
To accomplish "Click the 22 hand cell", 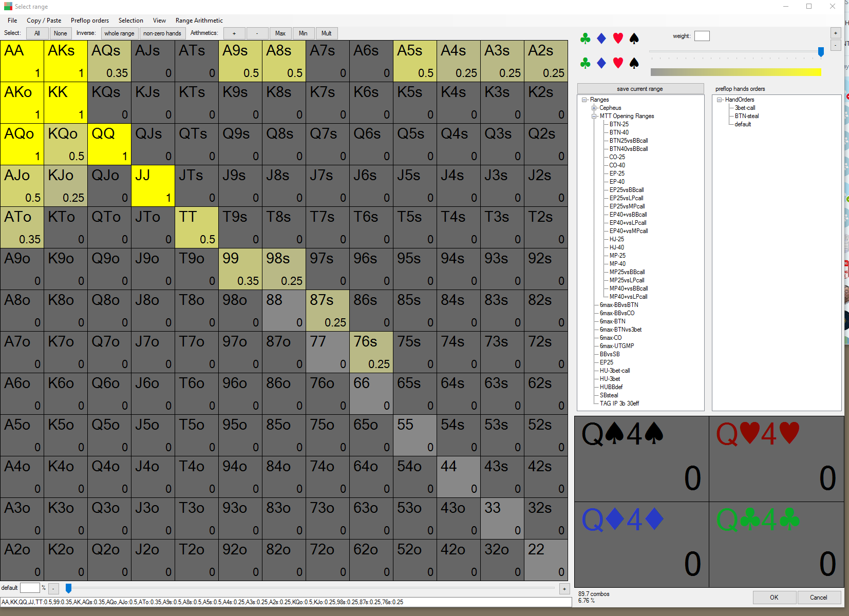I will [x=546, y=560].
